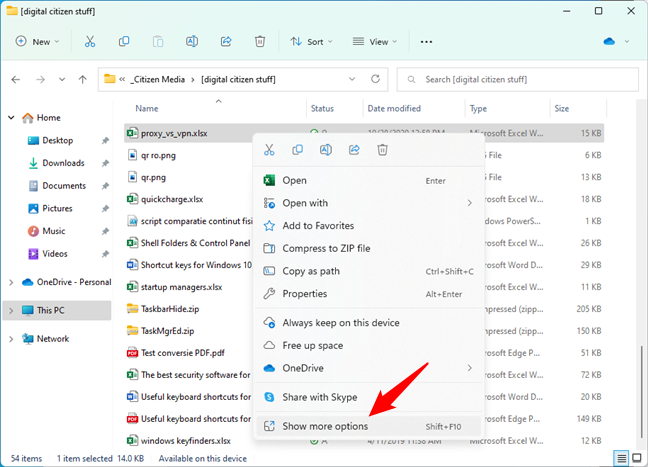Click the Cut icon in the context menu
648x467 pixels.
click(x=269, y=150)
